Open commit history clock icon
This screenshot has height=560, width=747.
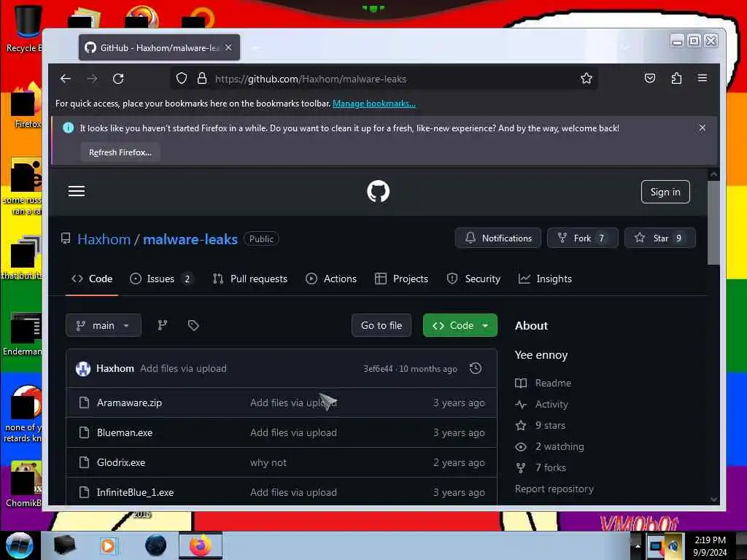(476, 368)
